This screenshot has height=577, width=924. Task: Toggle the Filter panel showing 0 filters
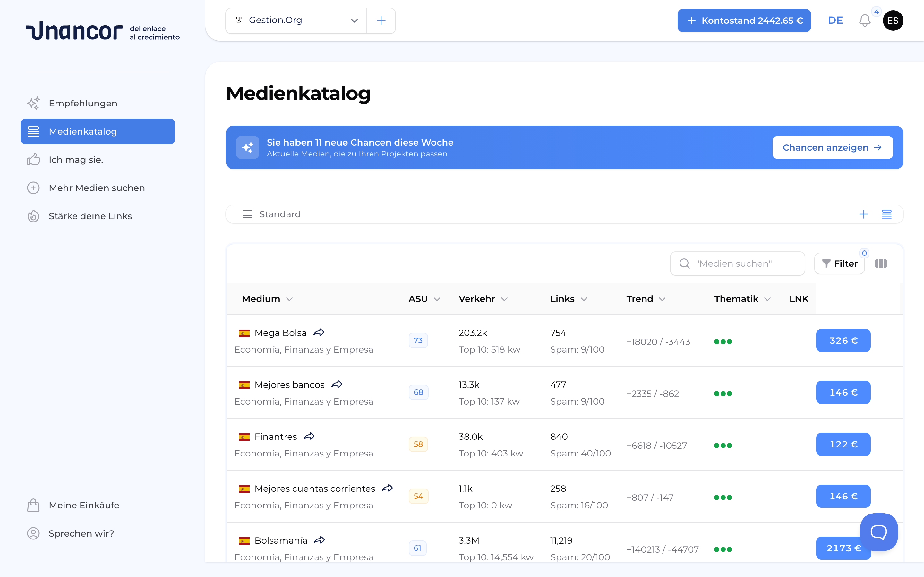(840, 263)
